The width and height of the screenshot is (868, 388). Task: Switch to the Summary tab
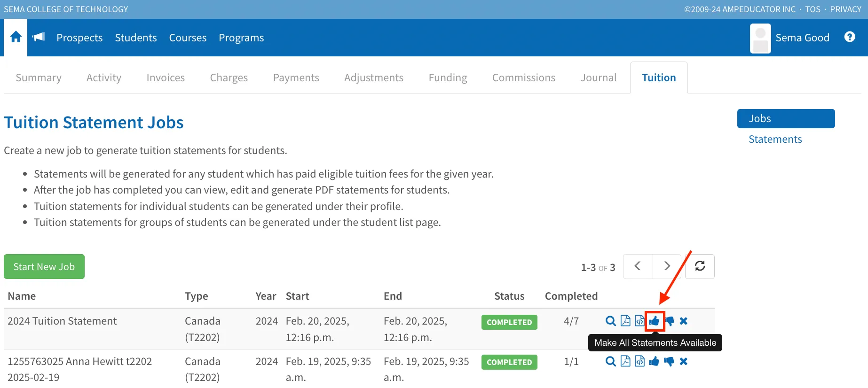tap(39, 78)
